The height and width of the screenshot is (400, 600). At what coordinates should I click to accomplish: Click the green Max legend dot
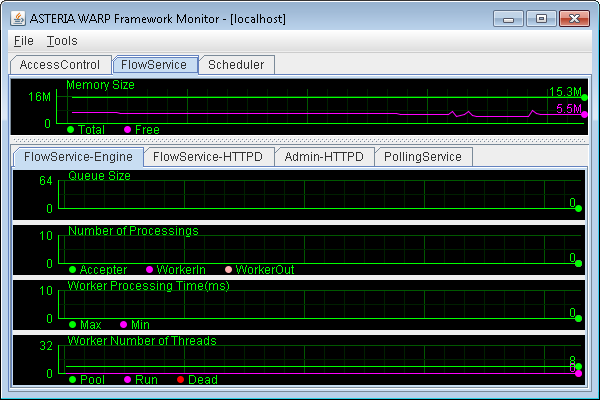72,325
